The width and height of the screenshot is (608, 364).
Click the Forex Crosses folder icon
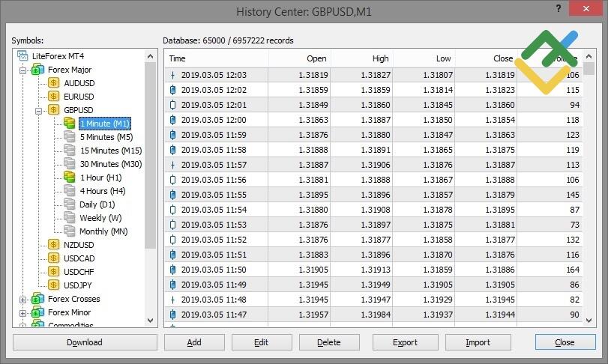tap(37, 299)
